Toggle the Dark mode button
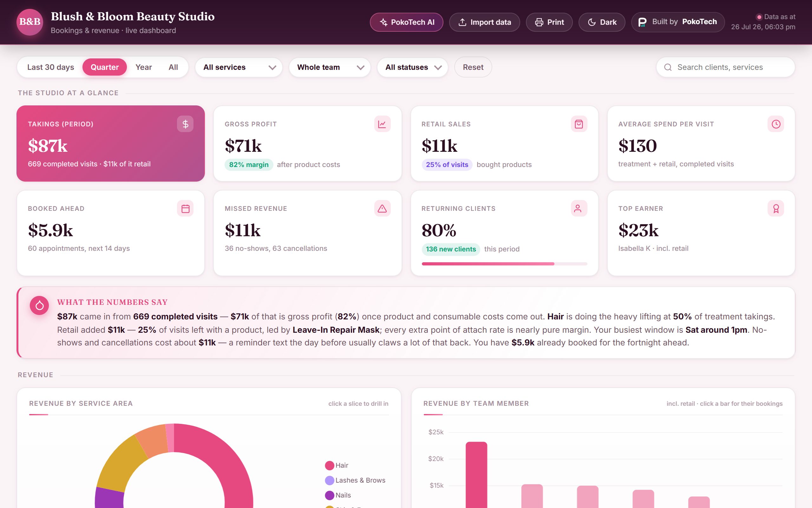The image size is (812, 508). 602,22
